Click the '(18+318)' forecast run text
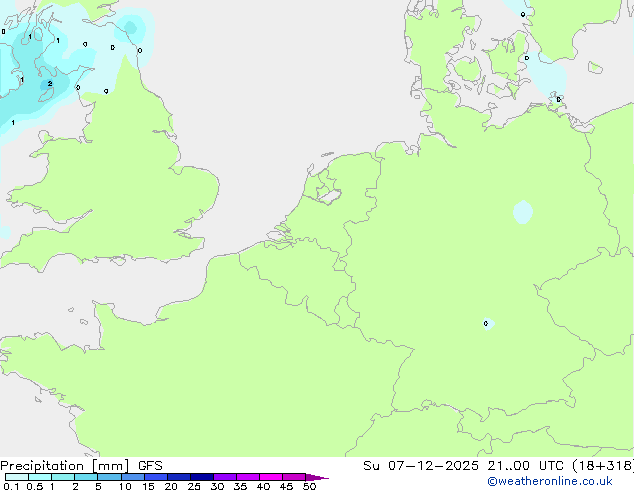 coord(603,466)
